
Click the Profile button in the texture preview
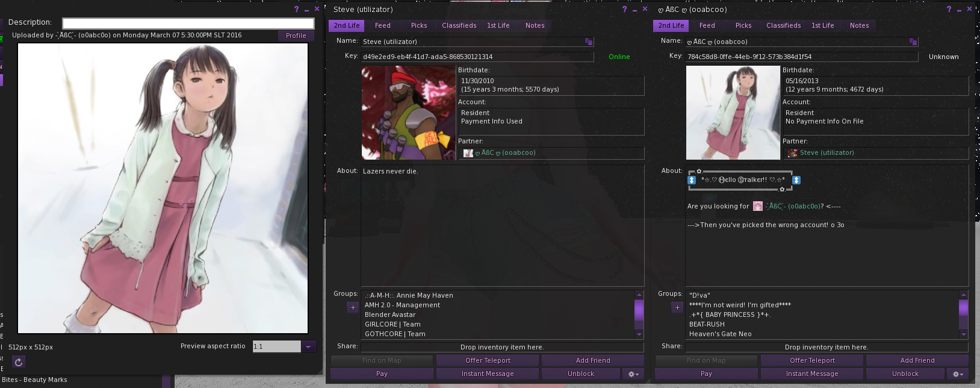pos(296,36)
